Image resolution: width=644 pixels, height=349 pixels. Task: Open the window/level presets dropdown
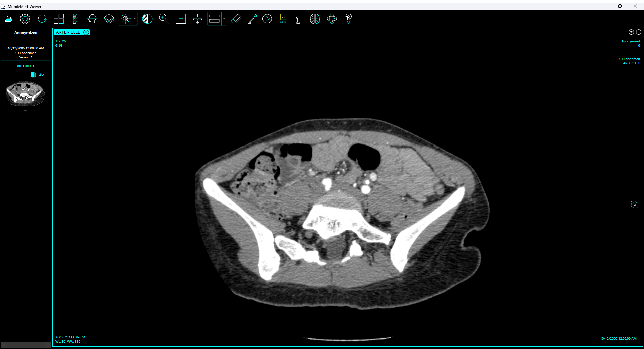click(x=135, y=19)
